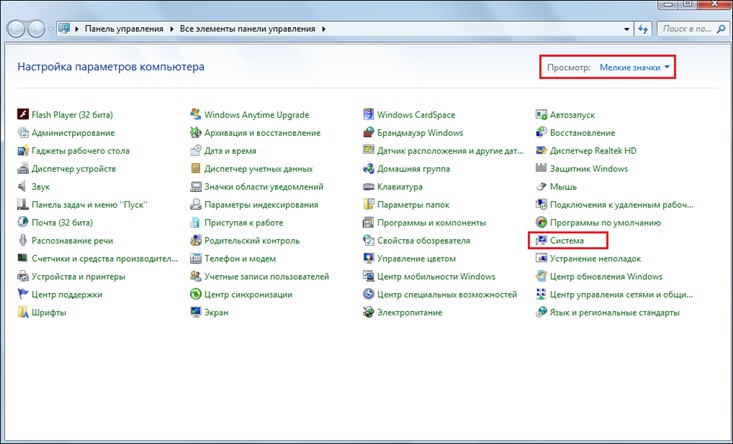Open the Параметры папок link

(413, 205)
